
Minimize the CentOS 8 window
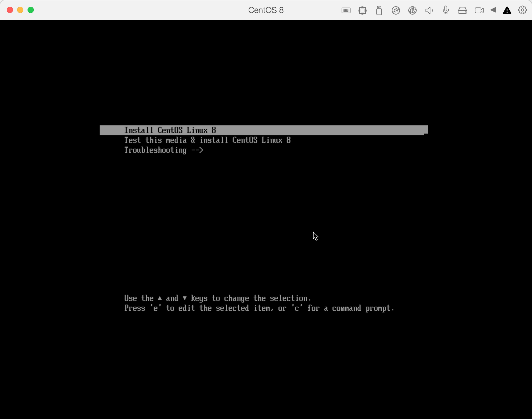[x=20, y=10]
